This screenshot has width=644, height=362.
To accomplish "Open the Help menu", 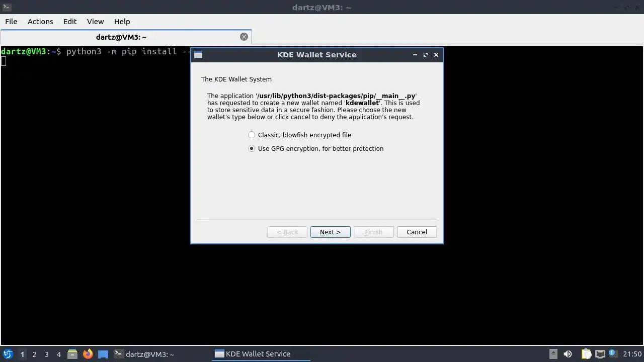I will pos(122,22).
